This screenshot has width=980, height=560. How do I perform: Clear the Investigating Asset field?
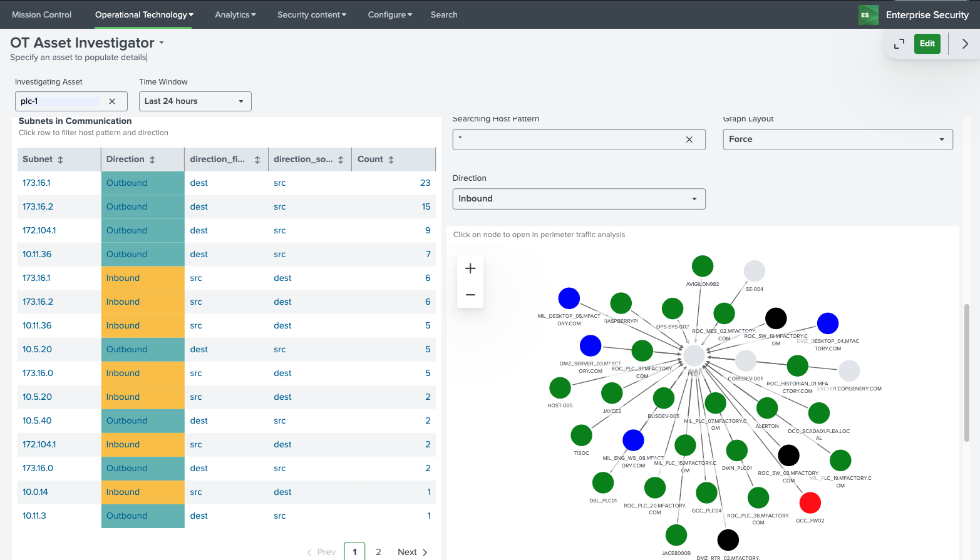pyautogui.click(x=112, y=101)
